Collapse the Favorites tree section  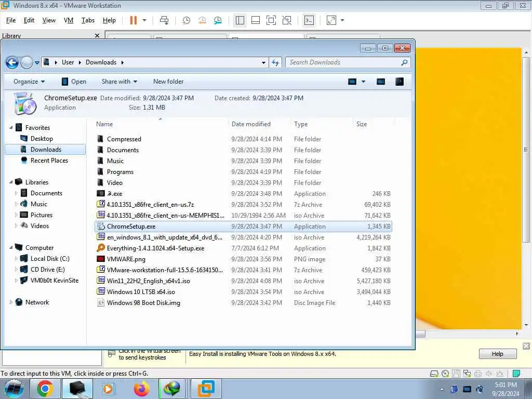pyautogui.click(x=11, y=128)
